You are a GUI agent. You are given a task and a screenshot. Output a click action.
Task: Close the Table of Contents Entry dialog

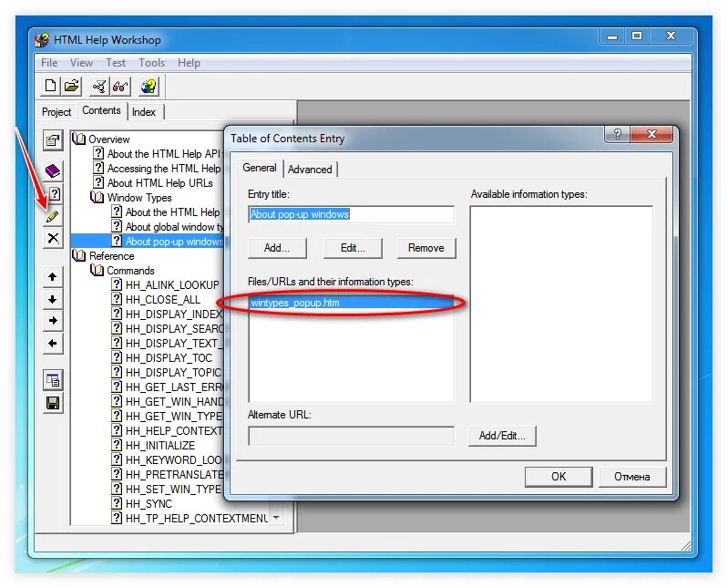click(651, 134)
